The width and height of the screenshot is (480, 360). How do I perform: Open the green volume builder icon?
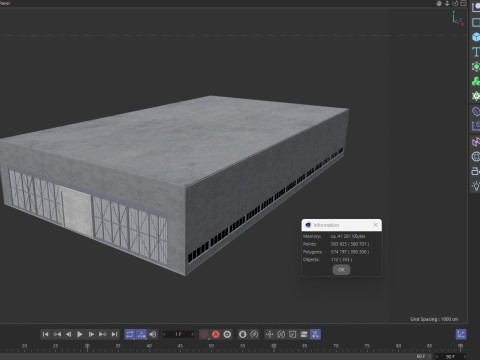476,96
